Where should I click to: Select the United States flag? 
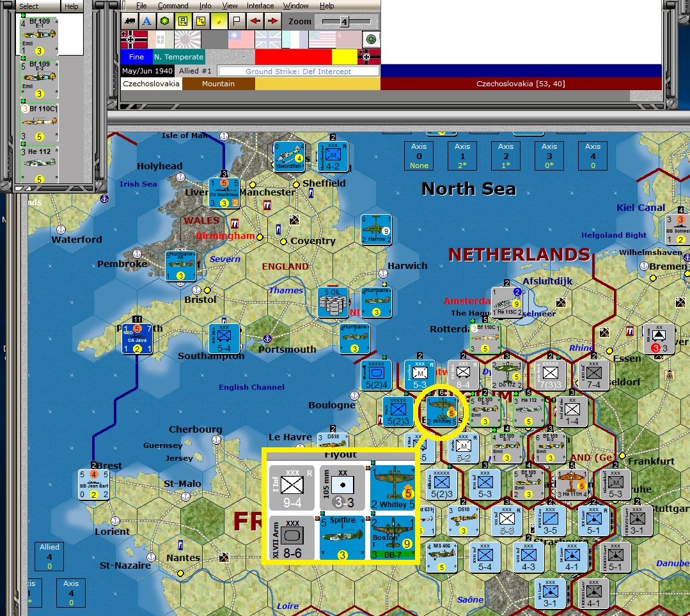322,40
